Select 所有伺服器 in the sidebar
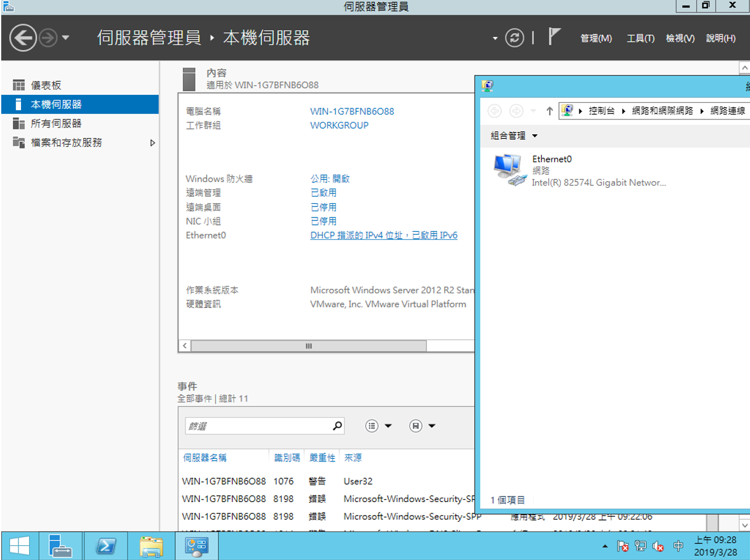Viewport: 750px width, 560px height. [x=79, y=123]
